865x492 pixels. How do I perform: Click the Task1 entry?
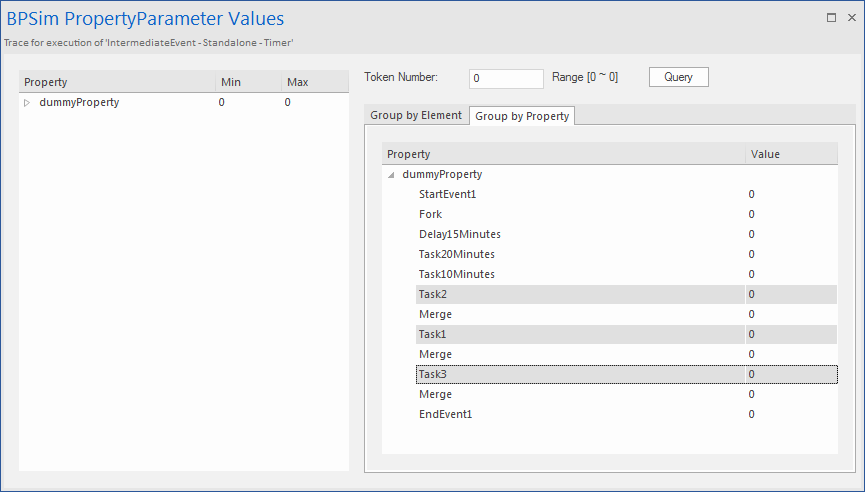434,334
